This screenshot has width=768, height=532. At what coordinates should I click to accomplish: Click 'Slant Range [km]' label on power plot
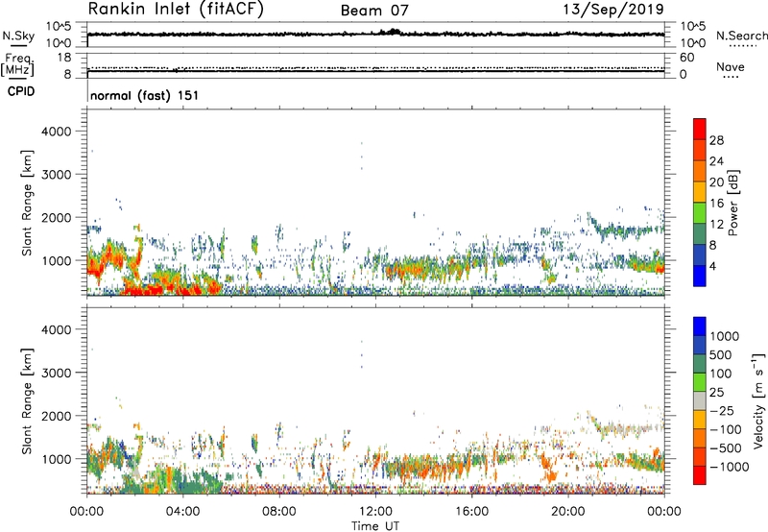point(27,203)
